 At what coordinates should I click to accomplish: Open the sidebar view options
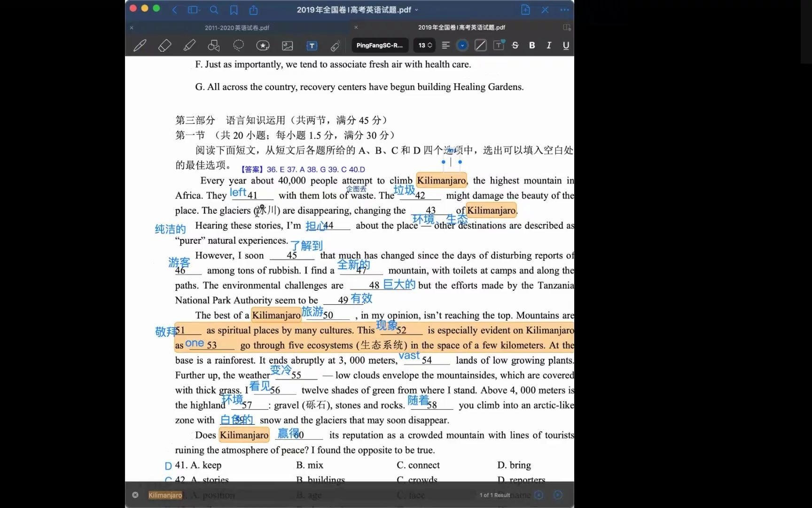pyautogui.click(x=194, y=9)
